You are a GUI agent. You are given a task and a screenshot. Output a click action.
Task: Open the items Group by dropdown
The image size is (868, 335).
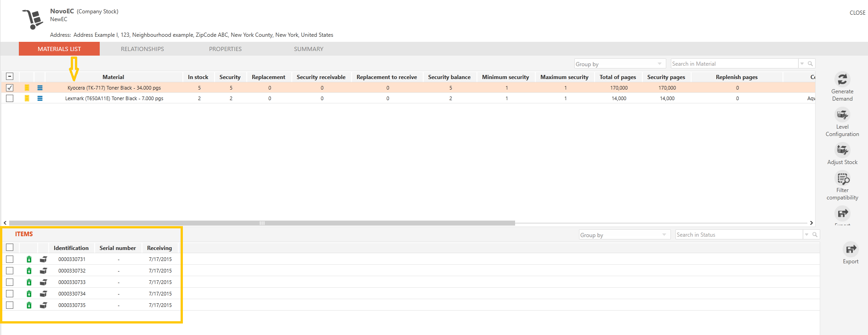(624, 235)
